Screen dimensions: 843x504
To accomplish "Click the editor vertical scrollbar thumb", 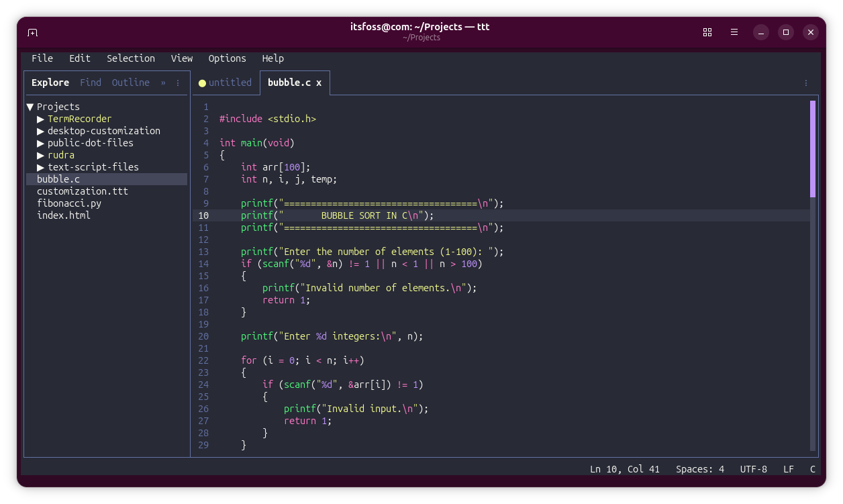I will click(813, 149).
